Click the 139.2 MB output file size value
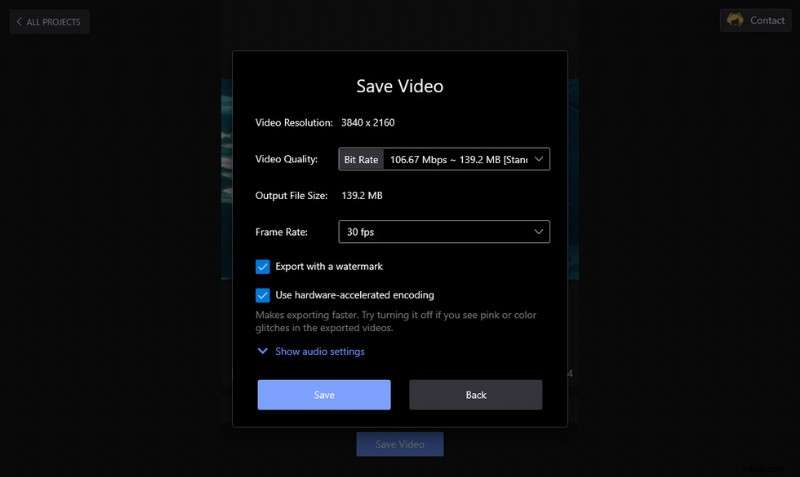The width and height of the screenshot is (800, 477). click(362, 195)
